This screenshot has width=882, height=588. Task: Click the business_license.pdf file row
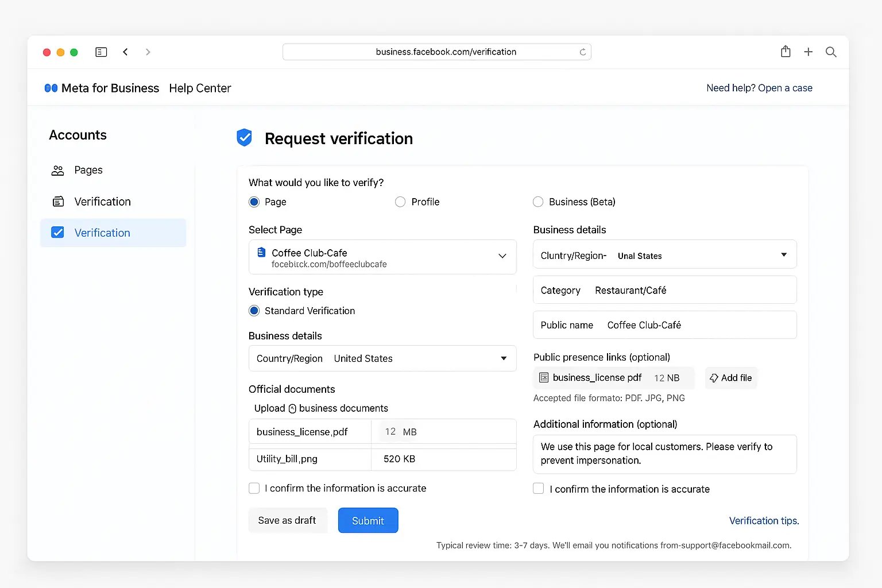[382, 432]
